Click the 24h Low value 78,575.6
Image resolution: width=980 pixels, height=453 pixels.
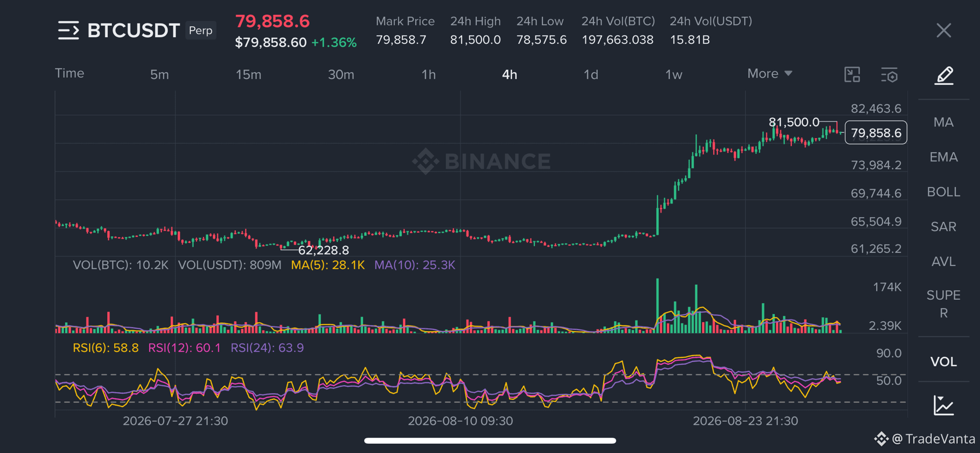click(541, 40)
